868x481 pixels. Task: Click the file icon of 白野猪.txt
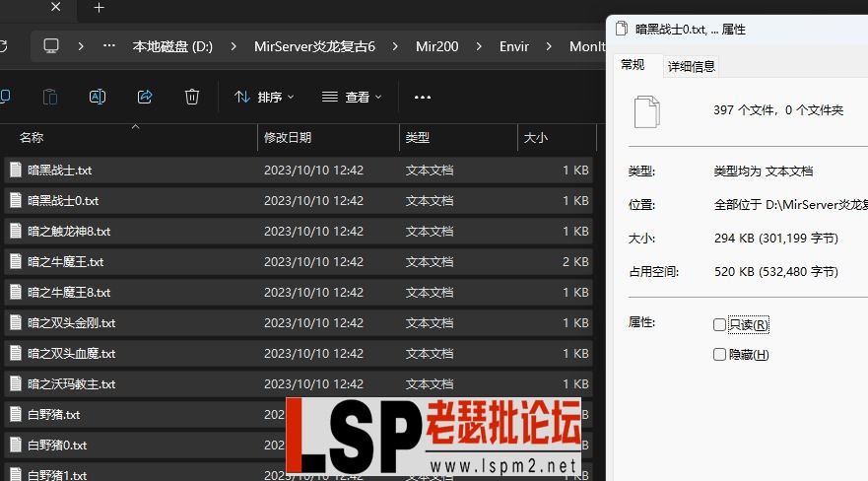[x=16, y=413]
